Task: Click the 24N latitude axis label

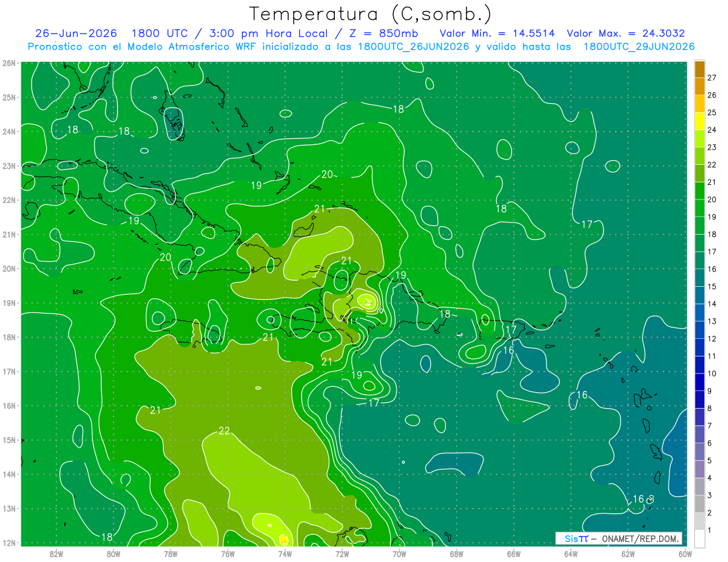Action: [8, 131]
